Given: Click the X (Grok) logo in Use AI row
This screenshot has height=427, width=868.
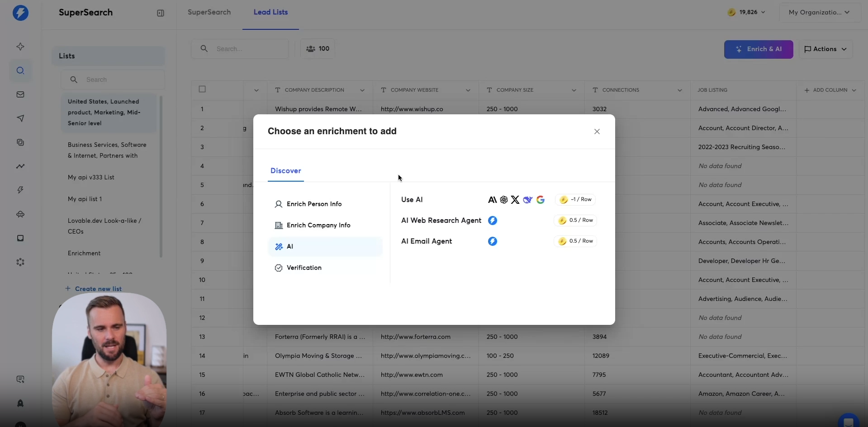Looking at the screenshot, I should tap(515, 200).
